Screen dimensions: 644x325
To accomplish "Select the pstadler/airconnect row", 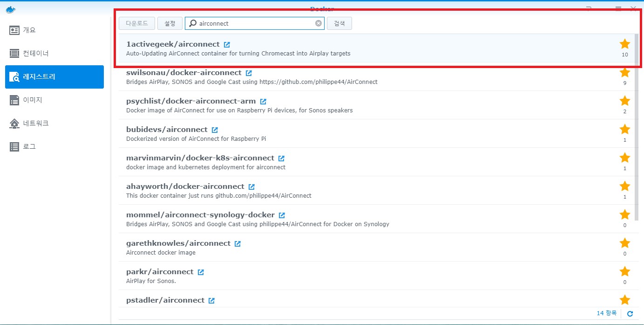I will [376, 298].
